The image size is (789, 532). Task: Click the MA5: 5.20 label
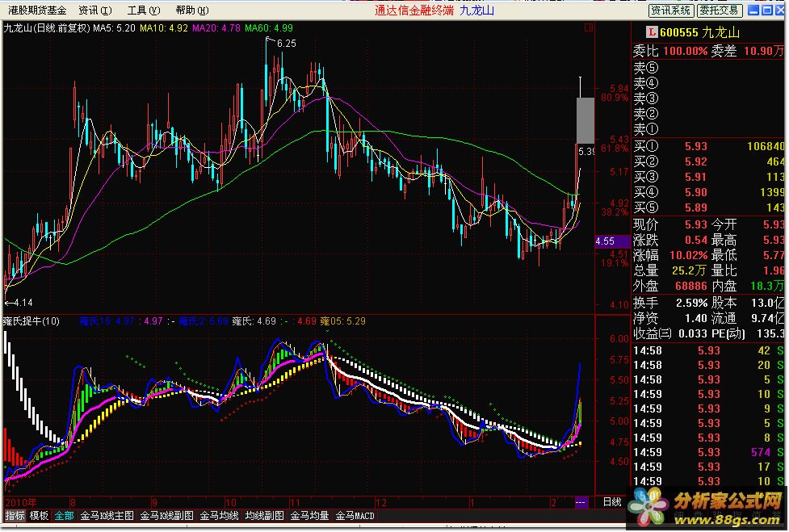pos(114,28)
